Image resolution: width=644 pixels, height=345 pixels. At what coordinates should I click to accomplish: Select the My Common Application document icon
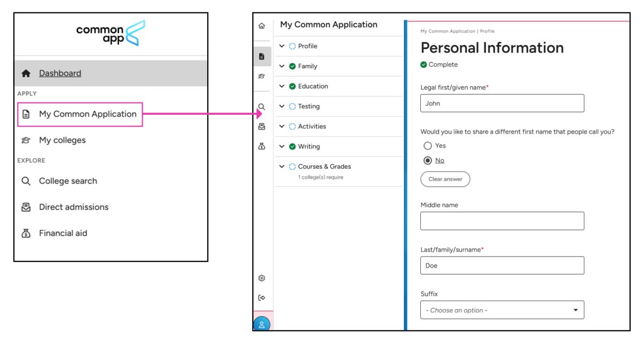(261, 56)
